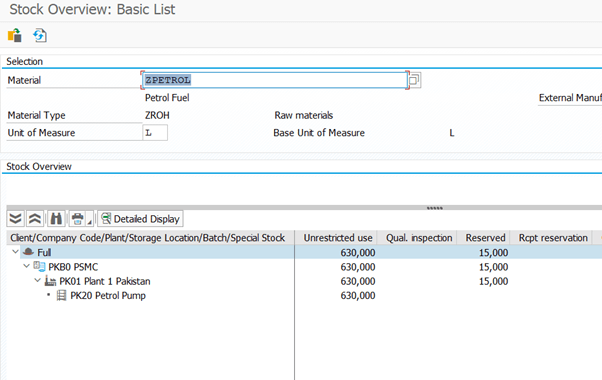Click the Refresh document icon

coord(40,36)
